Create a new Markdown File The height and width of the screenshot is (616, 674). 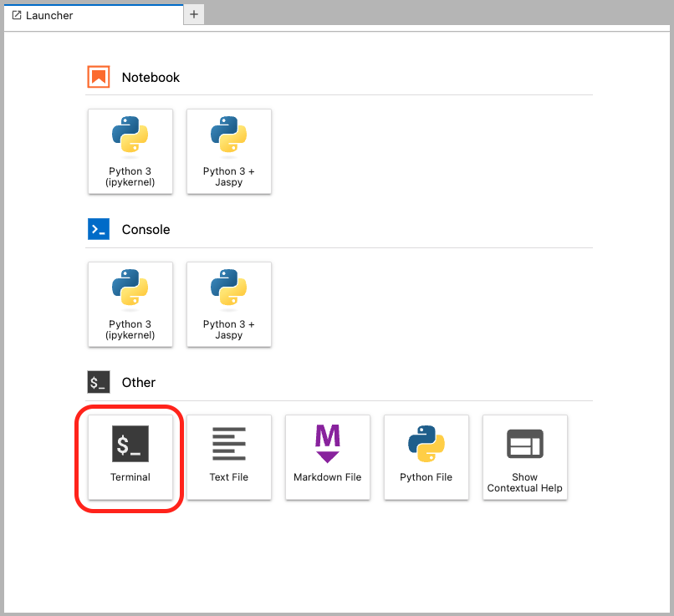327,457
